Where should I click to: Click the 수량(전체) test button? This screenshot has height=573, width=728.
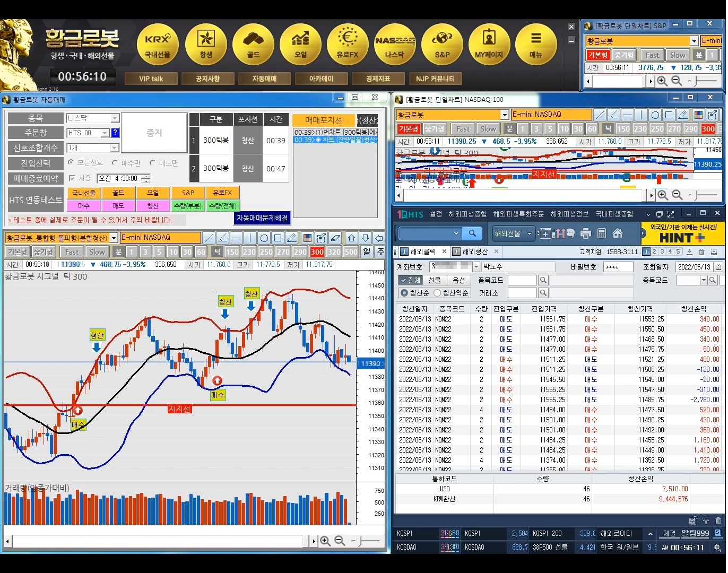pos(223,205)
